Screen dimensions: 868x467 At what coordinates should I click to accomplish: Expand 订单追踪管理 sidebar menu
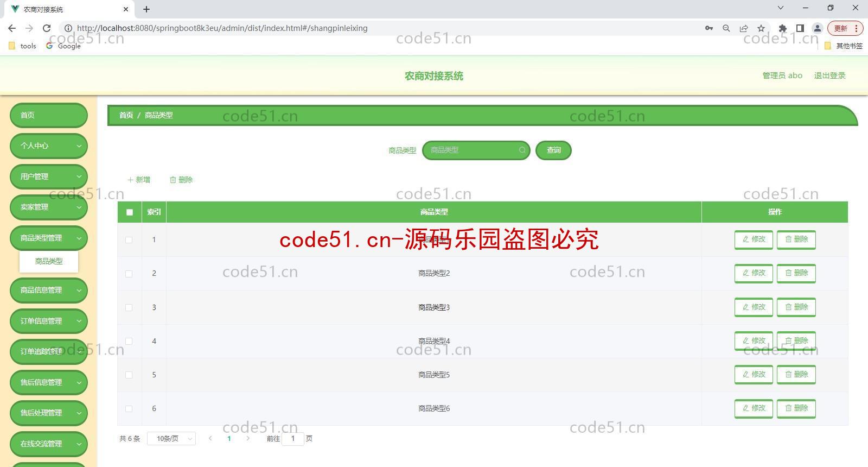point(49,352)
